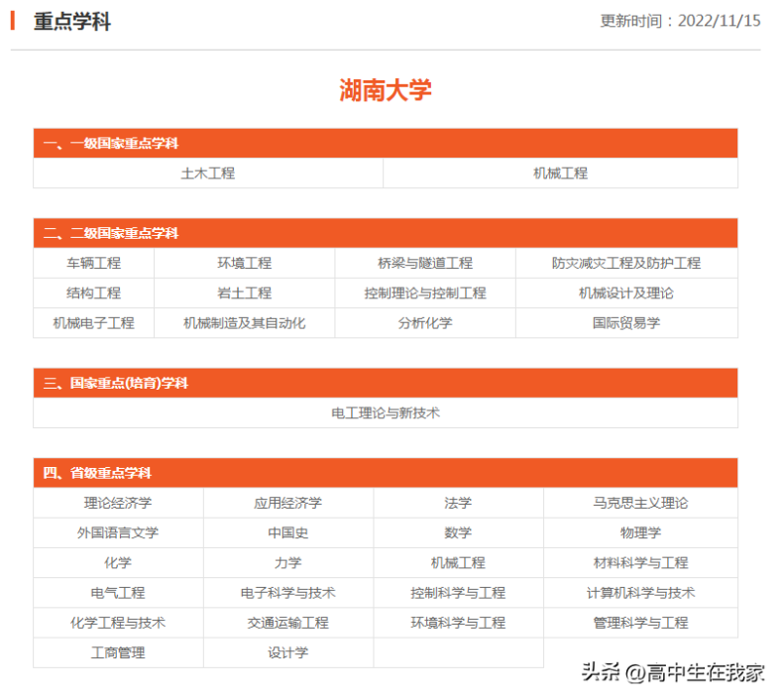Choose the "电子科学与技术" cell

[288, 593]
